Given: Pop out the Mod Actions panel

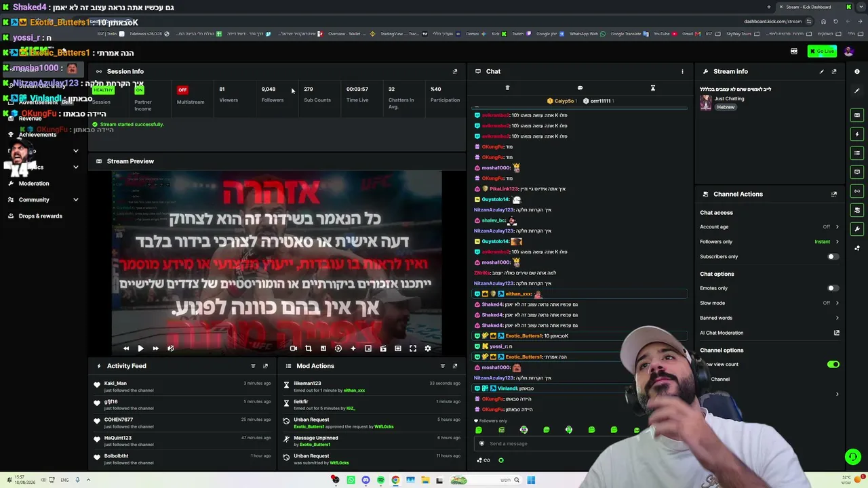Looking at the screenshot, I should click(x=455, y=366).
